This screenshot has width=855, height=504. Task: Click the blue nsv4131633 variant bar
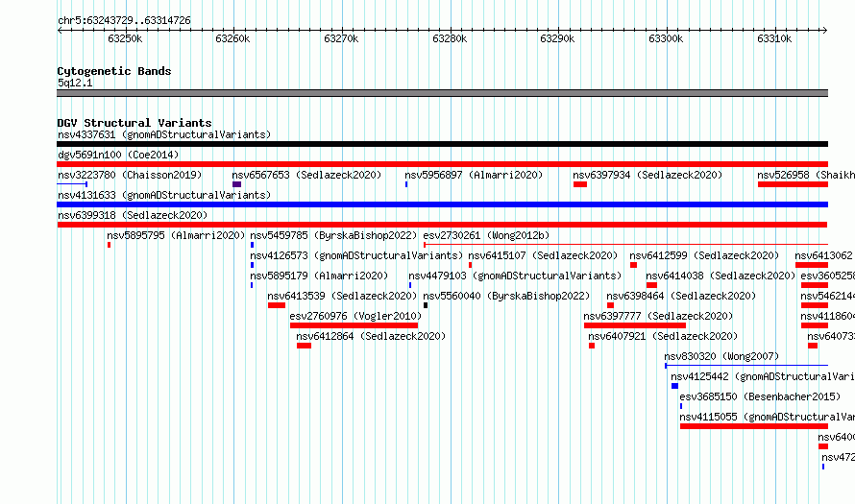(x=442, y=204)
